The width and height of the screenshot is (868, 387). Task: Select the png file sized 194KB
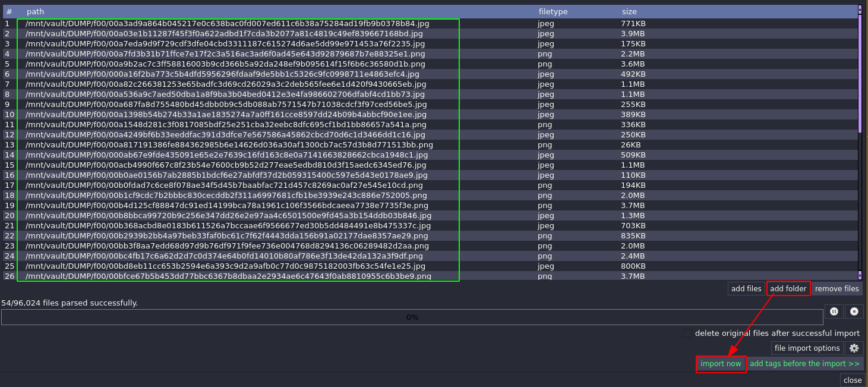pos(430,185)
